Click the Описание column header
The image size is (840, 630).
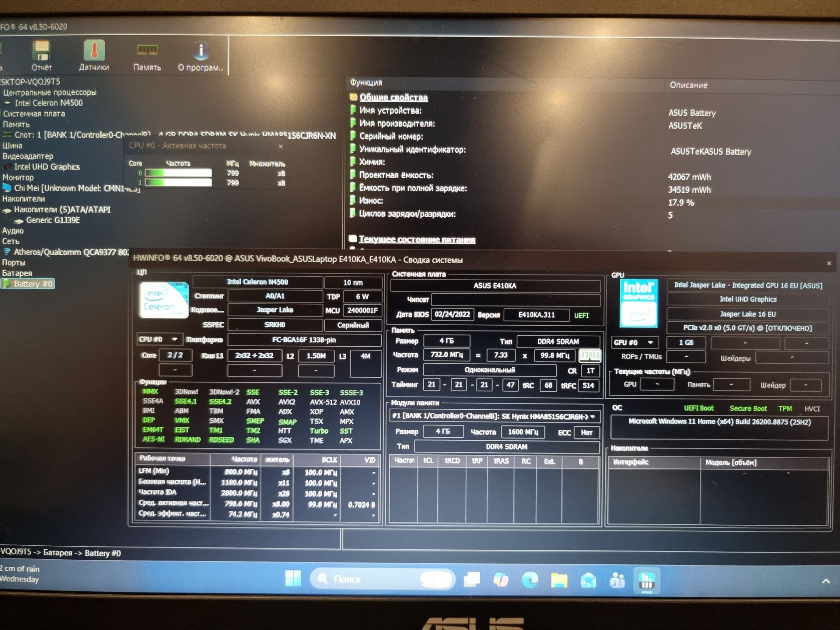point(688,85)
